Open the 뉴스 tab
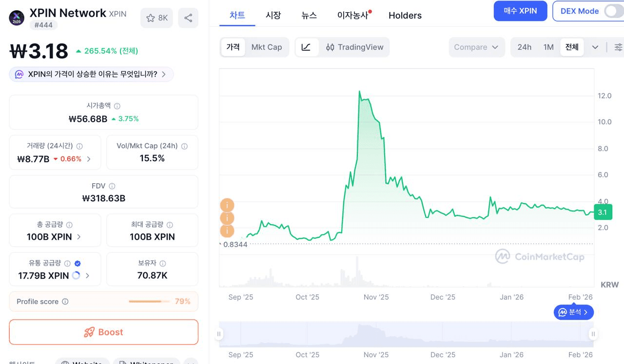Screen dimensions: 624x364 [x=309, y=16]
